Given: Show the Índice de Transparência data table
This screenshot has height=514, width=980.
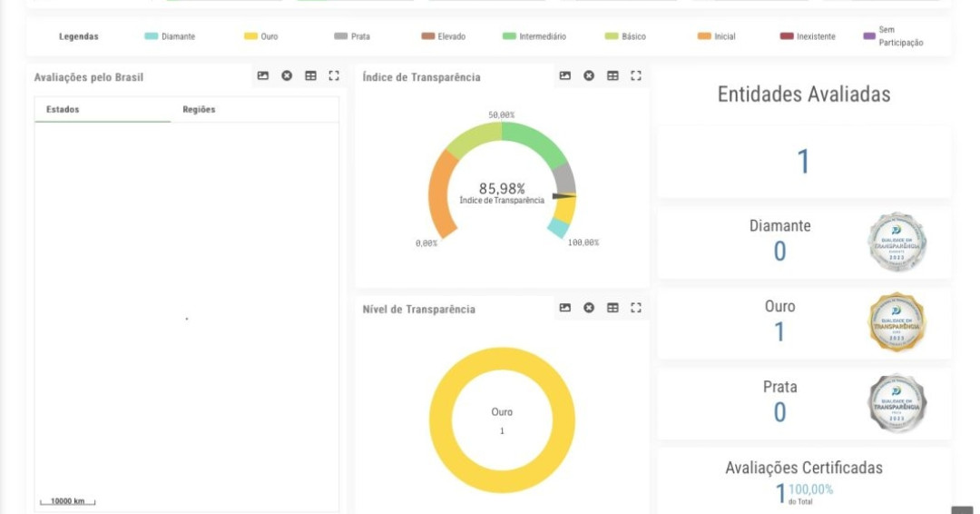Looking at the screenshot, I should [612, 76].
